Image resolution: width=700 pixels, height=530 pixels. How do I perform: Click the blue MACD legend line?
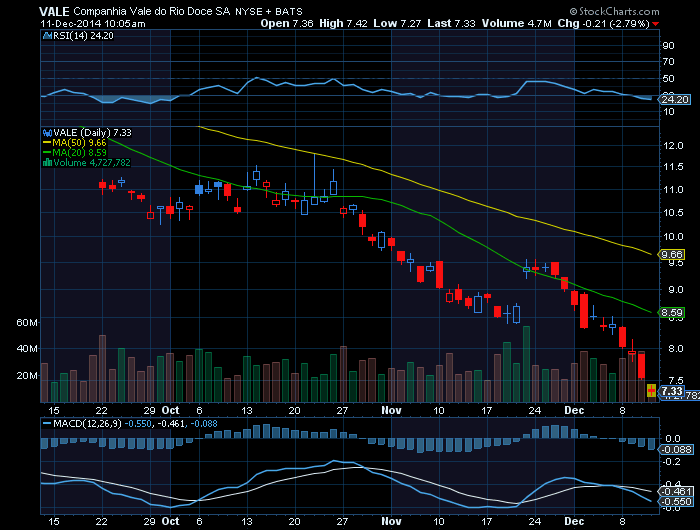(x=47, y=423)
